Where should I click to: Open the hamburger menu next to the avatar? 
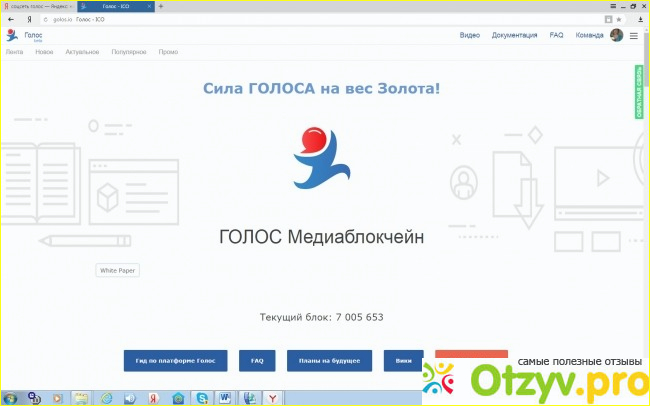click(x=633, y=35)
